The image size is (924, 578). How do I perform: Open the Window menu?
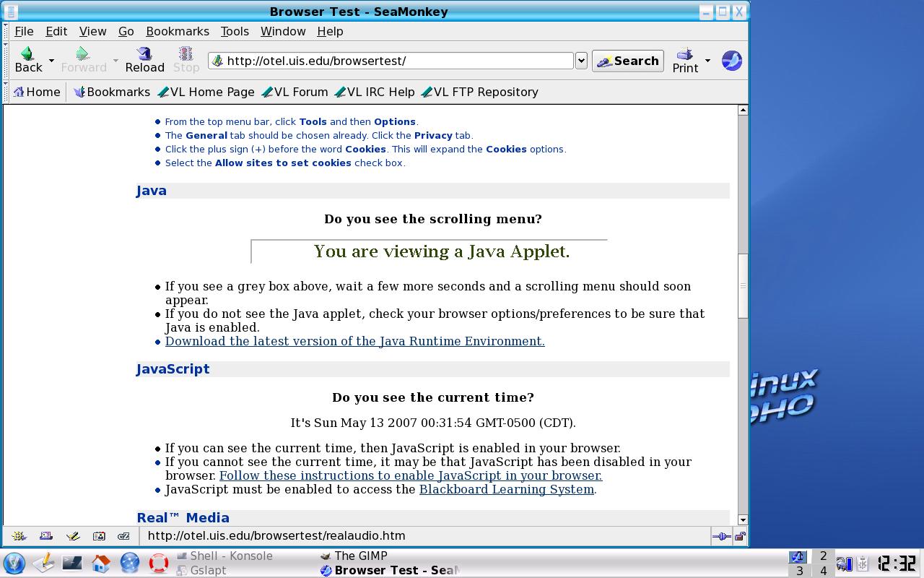[x=283, y=31]
